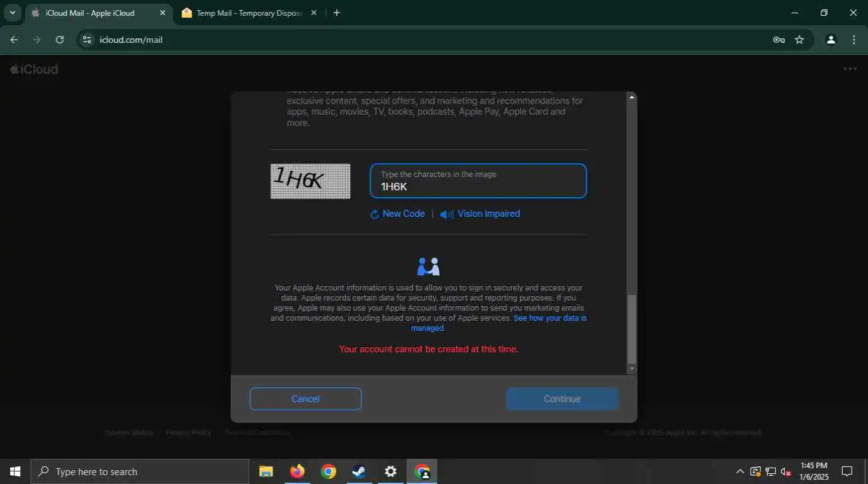The height and width of the screenshot is (484, 868).
Task: Open the Chrome profile icon
Action: click(831, 40)
